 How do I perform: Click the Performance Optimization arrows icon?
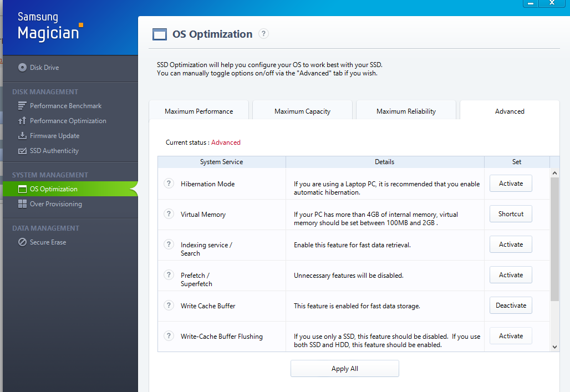pos(22,121)
